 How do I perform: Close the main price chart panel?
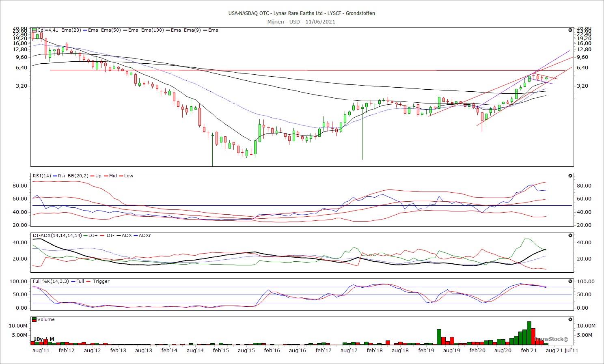570,30
